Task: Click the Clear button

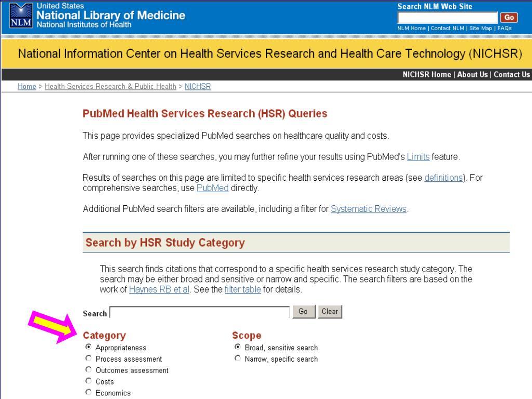Action: coord(330,312)
